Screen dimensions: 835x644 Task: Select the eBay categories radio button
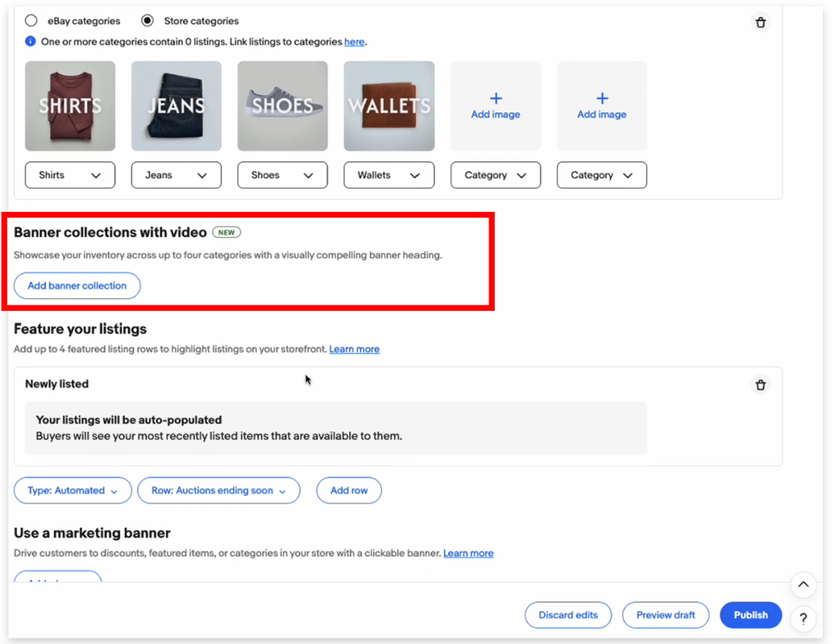tap(31, 21)
